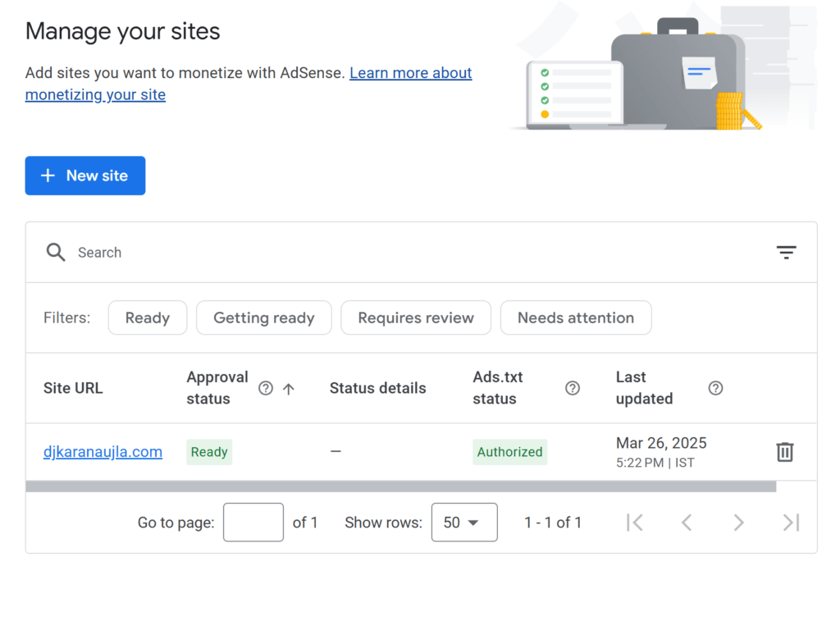Click the 1 - 1 of 1 count
The height and width of the screenshot is (630, 840).
click(x=552, y=523)
